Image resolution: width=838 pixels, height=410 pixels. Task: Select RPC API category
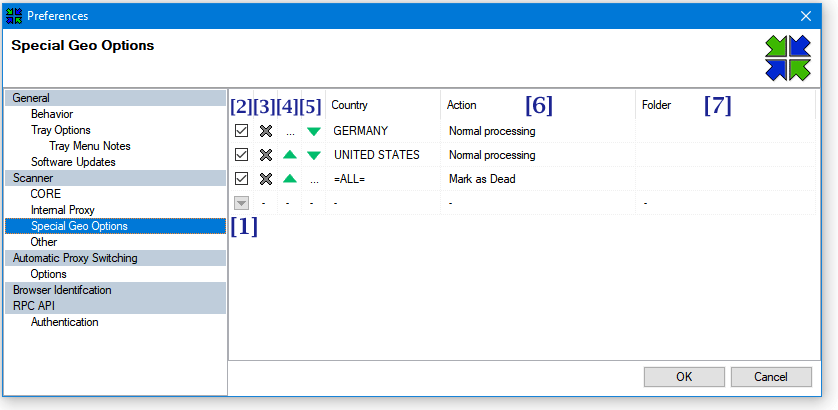tap(115, 306)
